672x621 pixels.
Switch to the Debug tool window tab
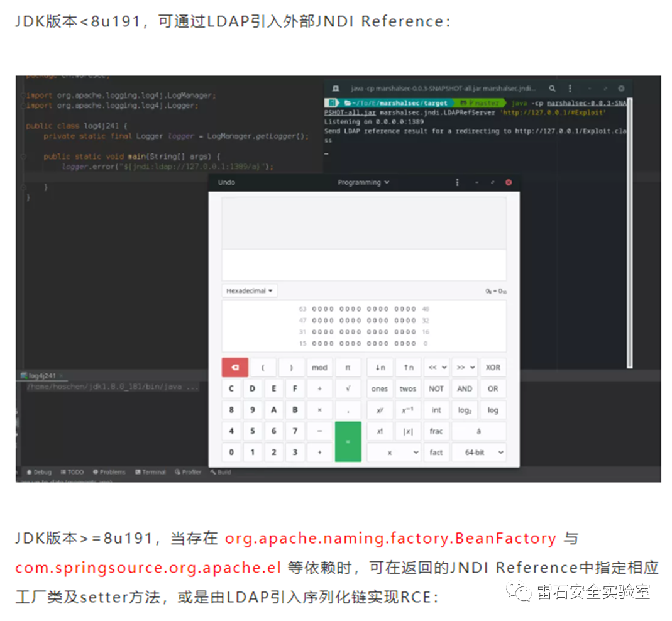pos(39,472)
